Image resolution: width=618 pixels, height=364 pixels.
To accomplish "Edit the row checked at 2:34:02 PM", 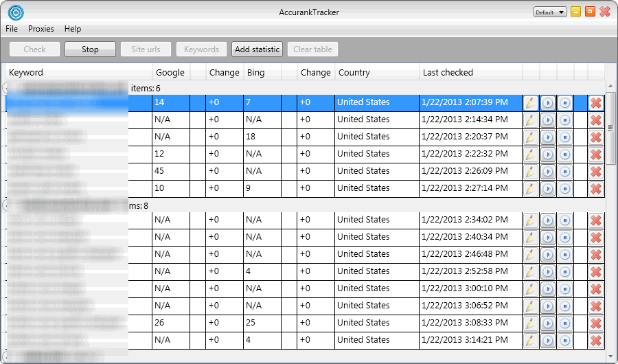I will (531, 220).
